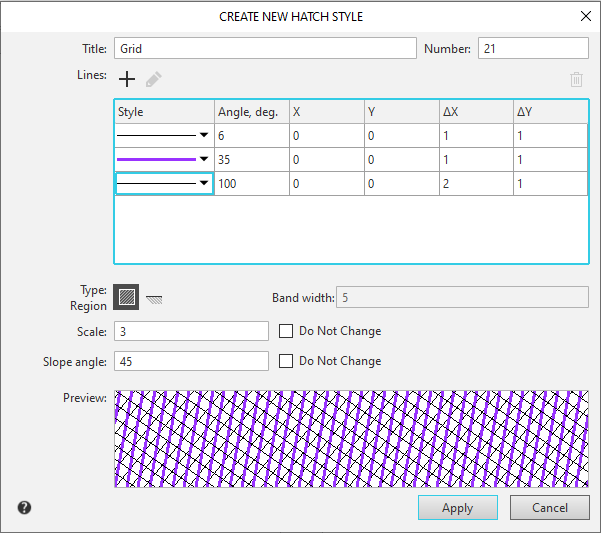Click the hatch pattern preview
The height and width of the screenshot is (533, 601).
click(351, 438)
